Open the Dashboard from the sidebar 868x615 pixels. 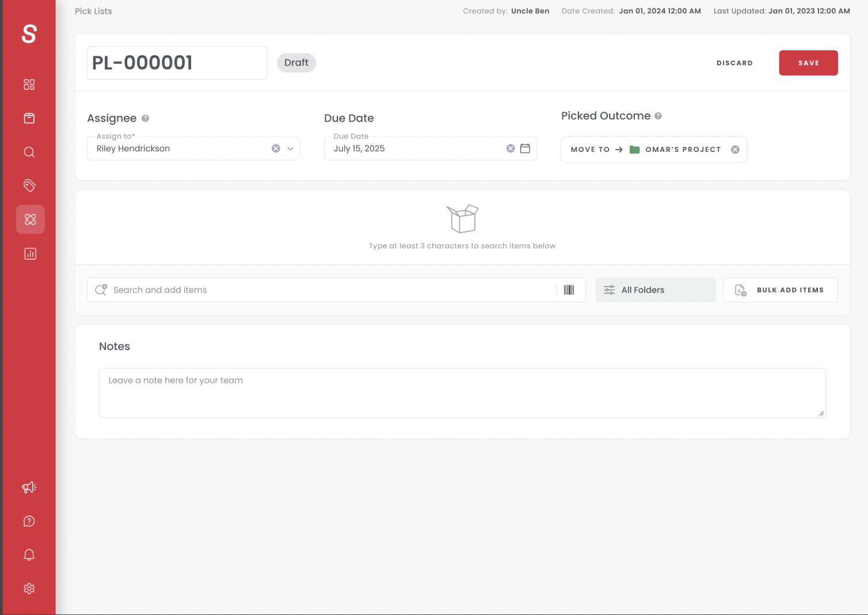coord(29,84)
